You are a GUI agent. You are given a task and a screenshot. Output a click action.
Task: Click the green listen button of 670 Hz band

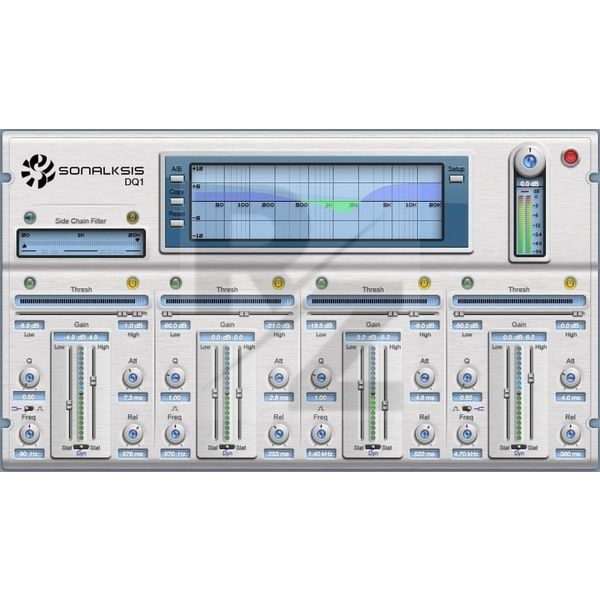tap(176, 283)
